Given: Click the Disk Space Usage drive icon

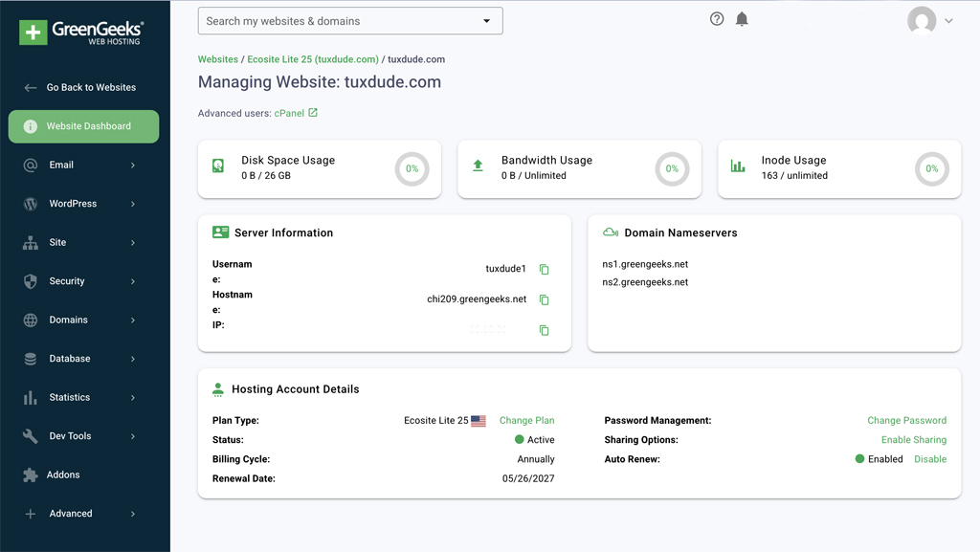Looking at the screenshot, I should [x=218, y=166].
